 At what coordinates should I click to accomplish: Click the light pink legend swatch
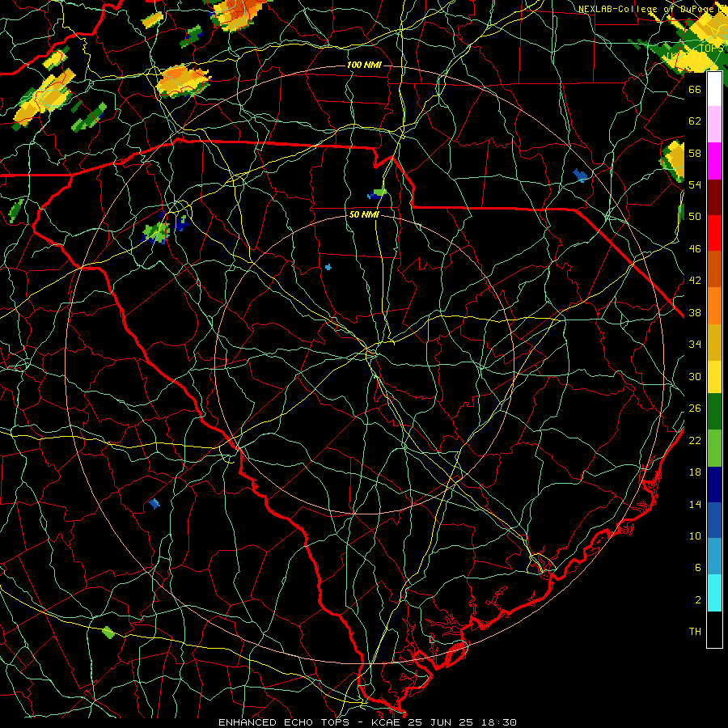point(714,124)
